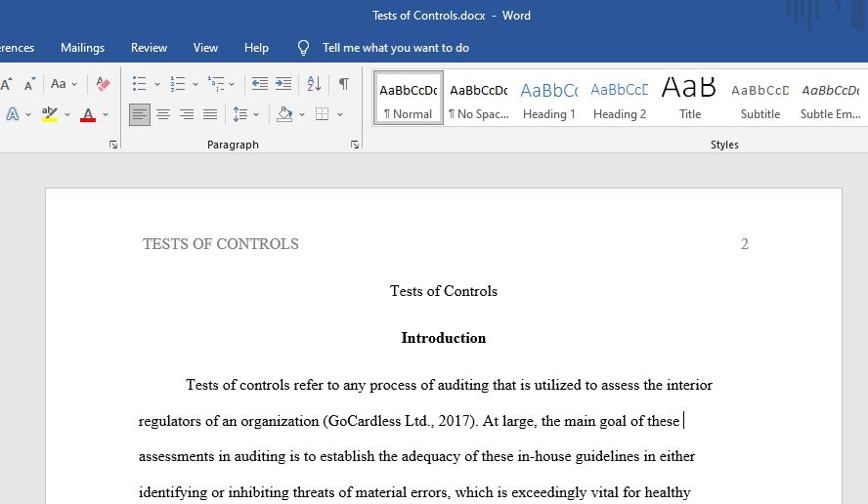Click the word 'auditing' in first body line
Screen dimensions: 868x504
coord(464,385)
